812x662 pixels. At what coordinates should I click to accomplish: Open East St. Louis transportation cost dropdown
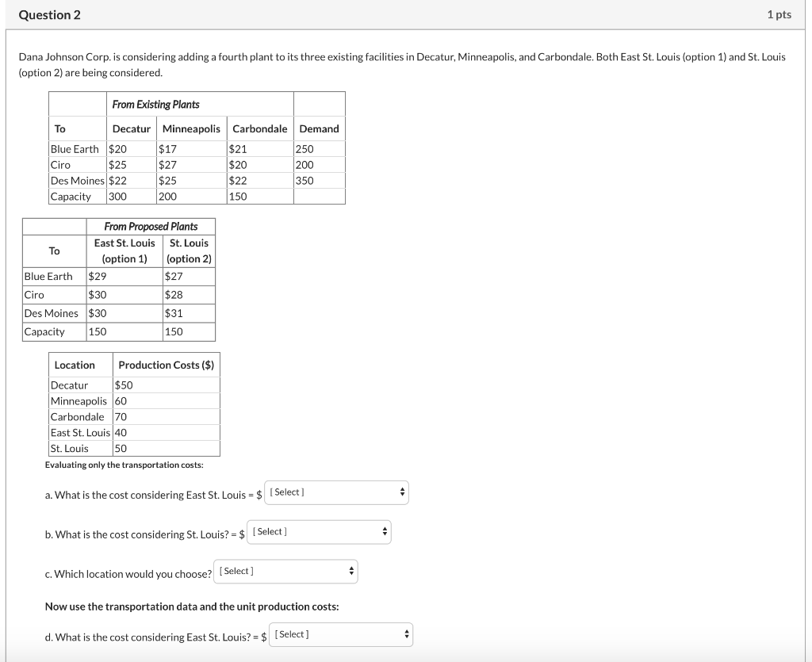pos(336,493)
